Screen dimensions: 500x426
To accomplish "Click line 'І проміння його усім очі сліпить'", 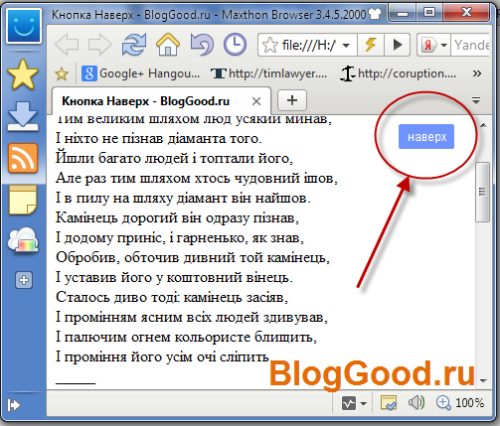I will point(162,357).
